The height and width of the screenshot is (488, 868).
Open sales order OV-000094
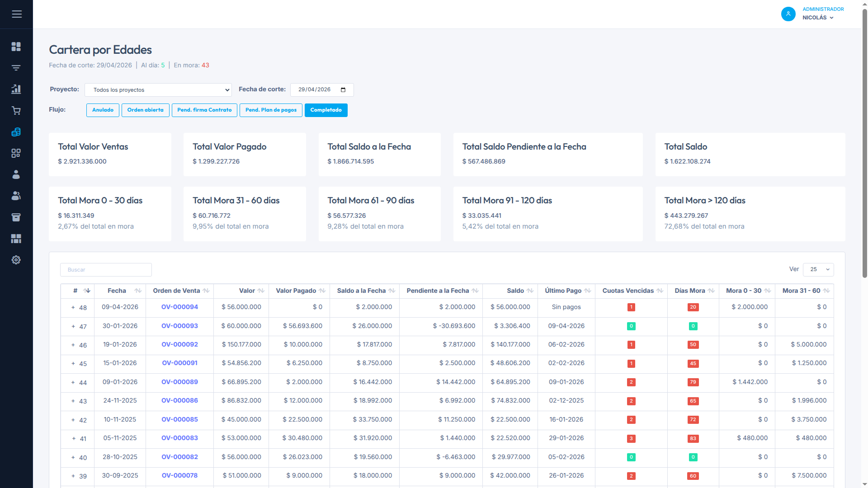[179, 307]
